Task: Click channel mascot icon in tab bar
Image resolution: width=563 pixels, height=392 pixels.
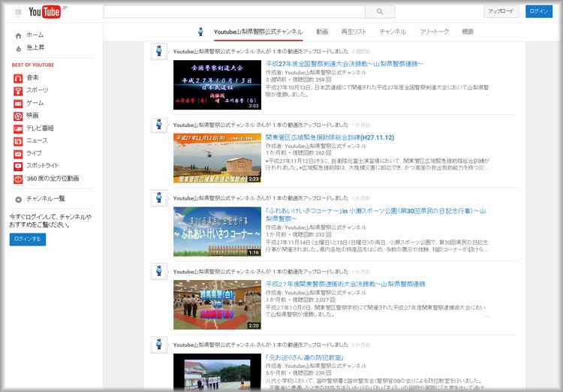Action: (x=200, y=32)
